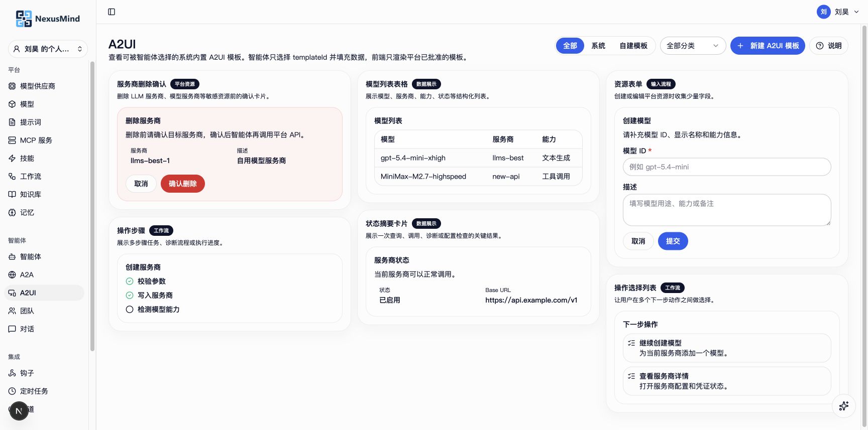868x430 pixels.
Task: Click the 技能 lightning icon
Action: click(x=12, y=158)
